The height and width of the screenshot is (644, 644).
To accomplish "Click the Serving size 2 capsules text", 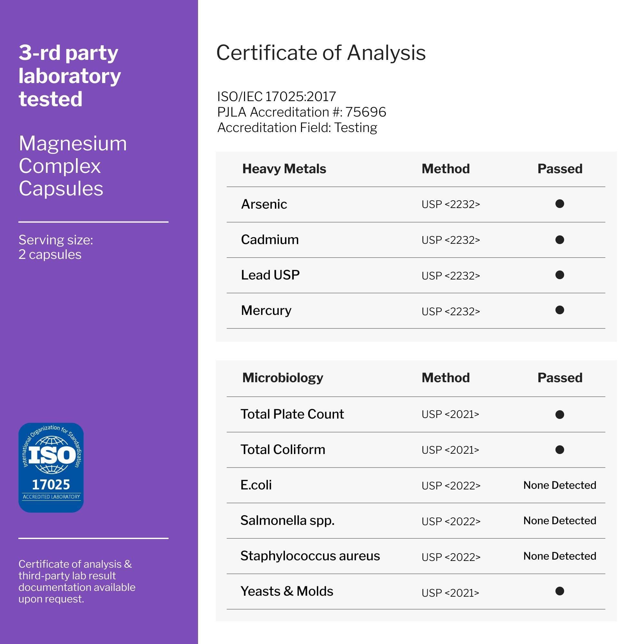I will click(x=56, y=247).
